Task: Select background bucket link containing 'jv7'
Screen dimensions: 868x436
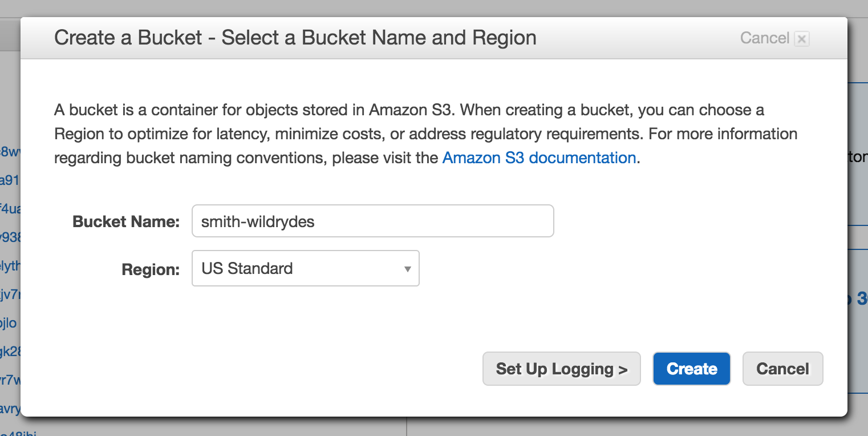Action: tap(10, 294)
